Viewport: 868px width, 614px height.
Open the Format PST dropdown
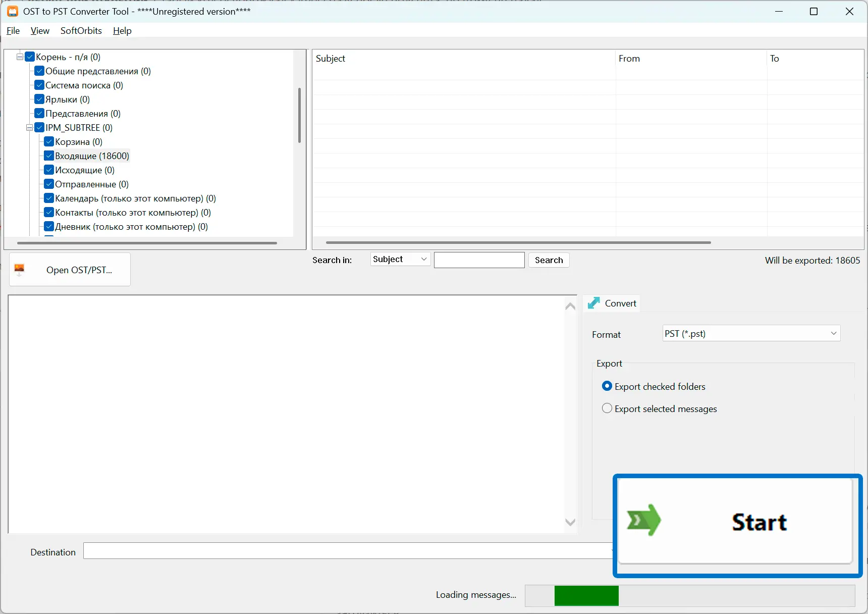tap(751, 333)
